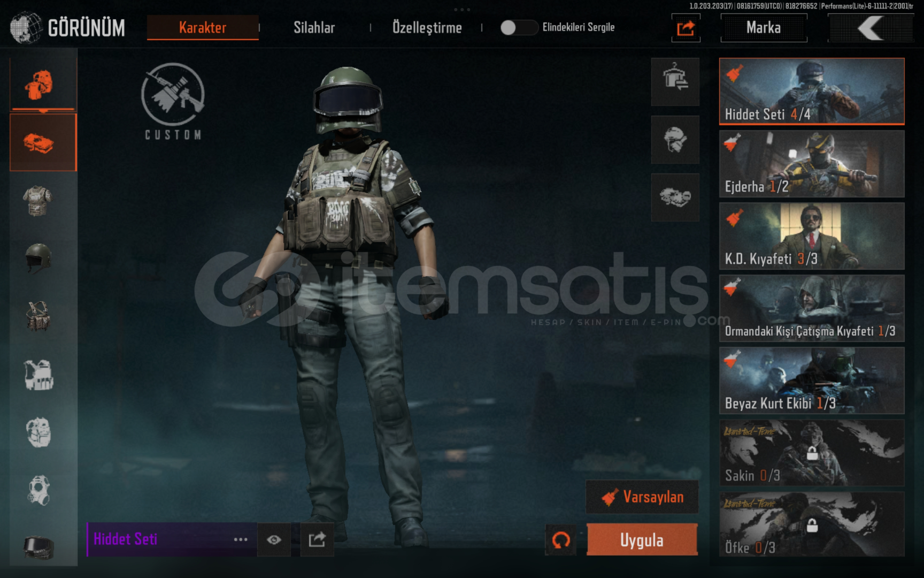Select K.D. Kıyafeti 3/3 card
Screen dimensions: 924x578
(x=812, y=236)
